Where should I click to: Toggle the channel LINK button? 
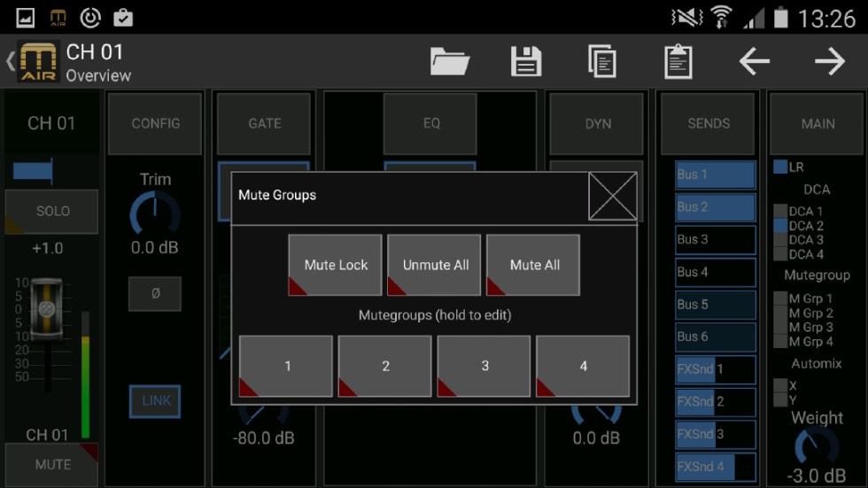coord(155,401)
